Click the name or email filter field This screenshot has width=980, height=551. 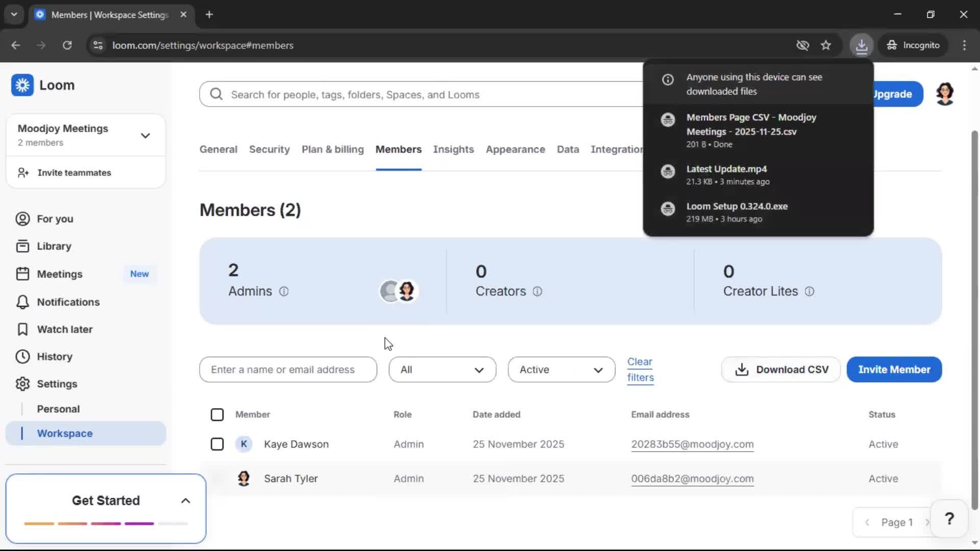pyautogui.click(x=288, y=370)
